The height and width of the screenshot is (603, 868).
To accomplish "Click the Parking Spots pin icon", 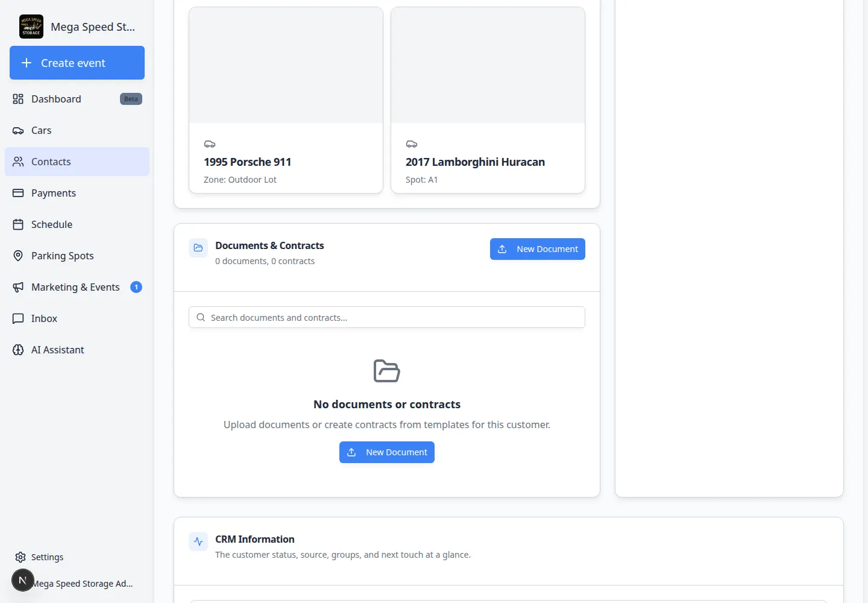I will click(18, 256).
